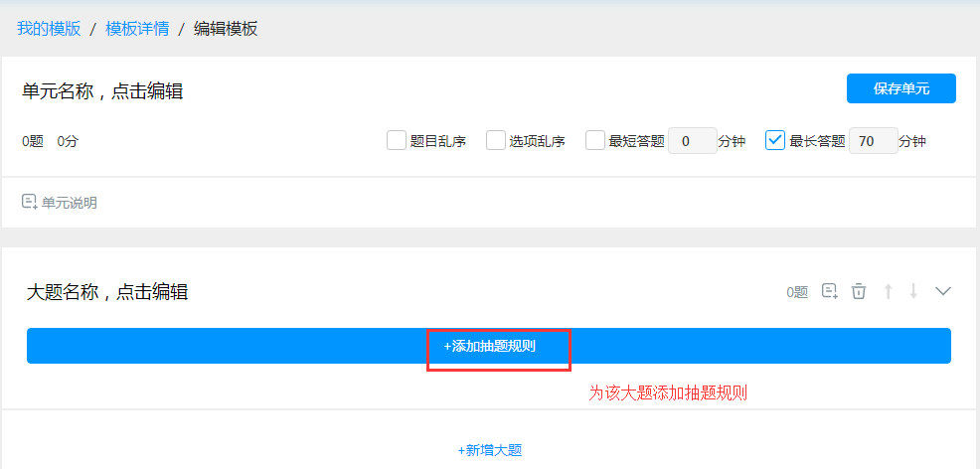Focus the 最短答题 minutes input field
Viewport: 980px width, 469px height.
tap(693, 141)
